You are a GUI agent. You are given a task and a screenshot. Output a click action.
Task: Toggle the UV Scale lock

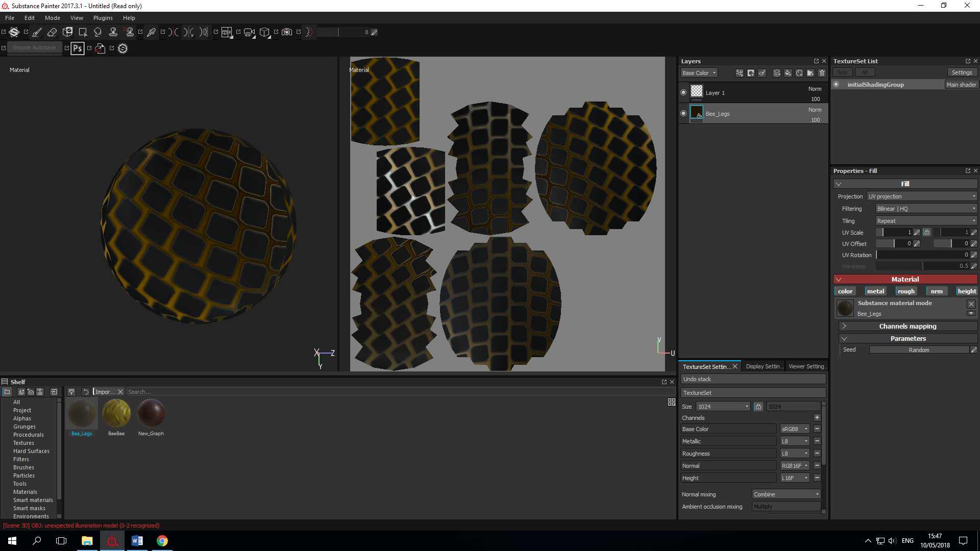point(926,232)
